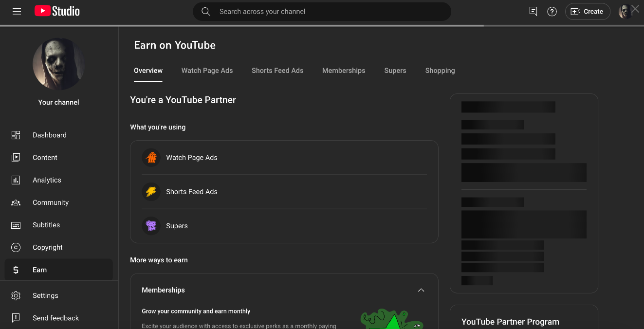644x329 pixels.
Task: Close the window using the X
Action: pyautogui.click(x=635, y=9)
